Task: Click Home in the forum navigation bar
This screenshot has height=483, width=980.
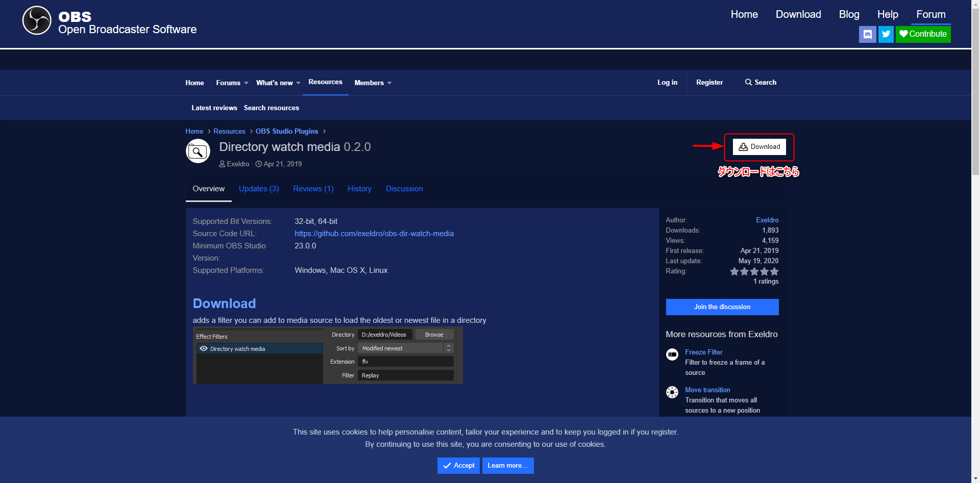Action: click(194, 83)
